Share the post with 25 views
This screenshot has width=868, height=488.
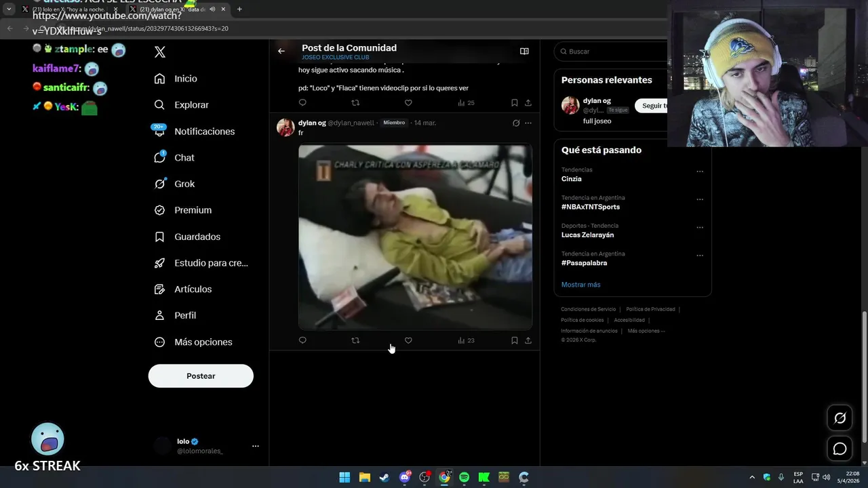point(528,102)
